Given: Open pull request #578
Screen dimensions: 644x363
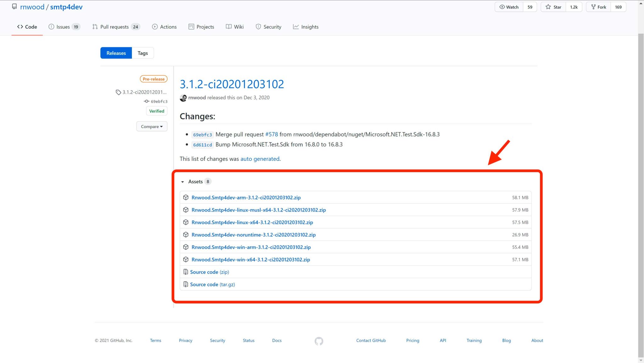Looking at the screenshot, I should (x=272, y=134).
